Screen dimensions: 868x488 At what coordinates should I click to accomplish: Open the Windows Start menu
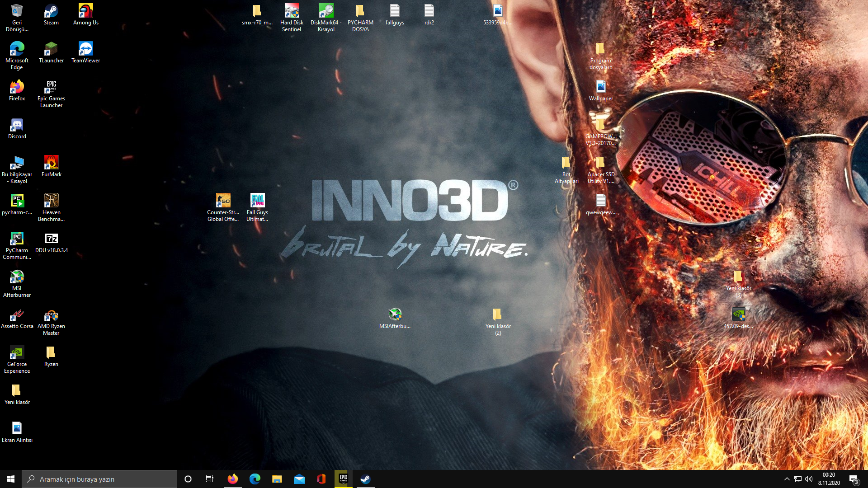coord(11,479)
